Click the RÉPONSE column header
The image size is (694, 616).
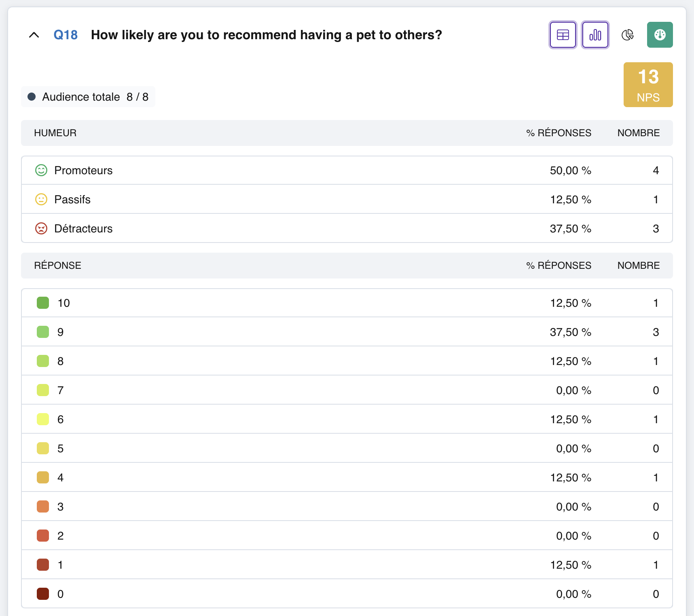click(58, 266)
